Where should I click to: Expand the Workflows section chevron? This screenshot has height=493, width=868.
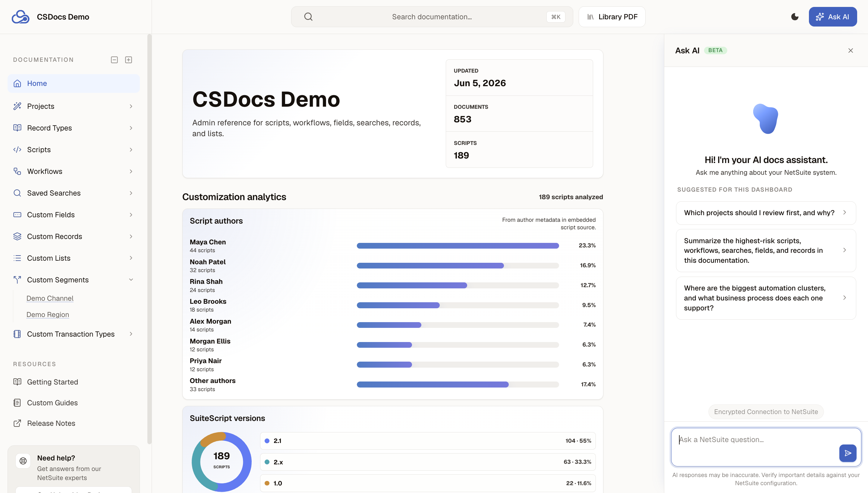tap(131, 171)
